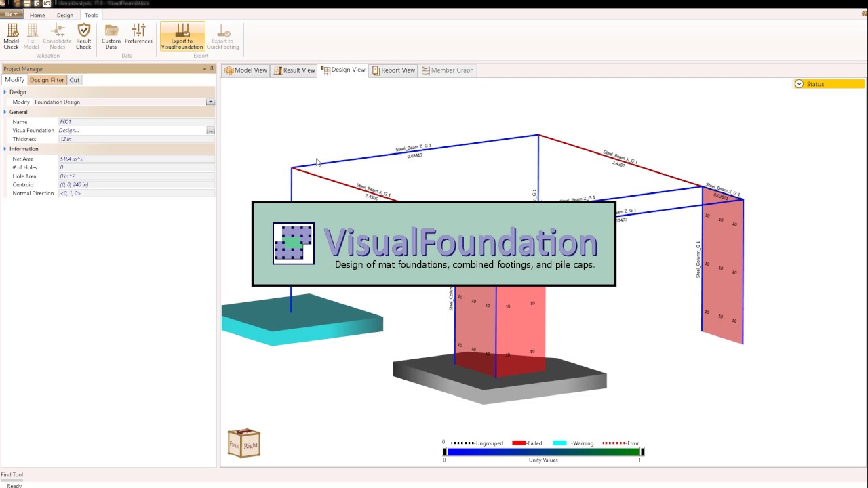
Task: Click the view orientation cube
Action: coord(244,443)
